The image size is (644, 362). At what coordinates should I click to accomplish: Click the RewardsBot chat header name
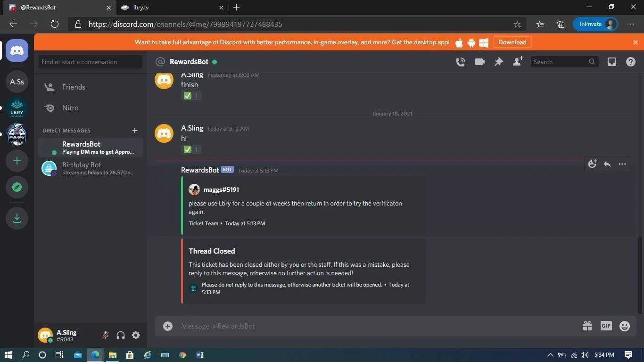(x=189, y=62)
